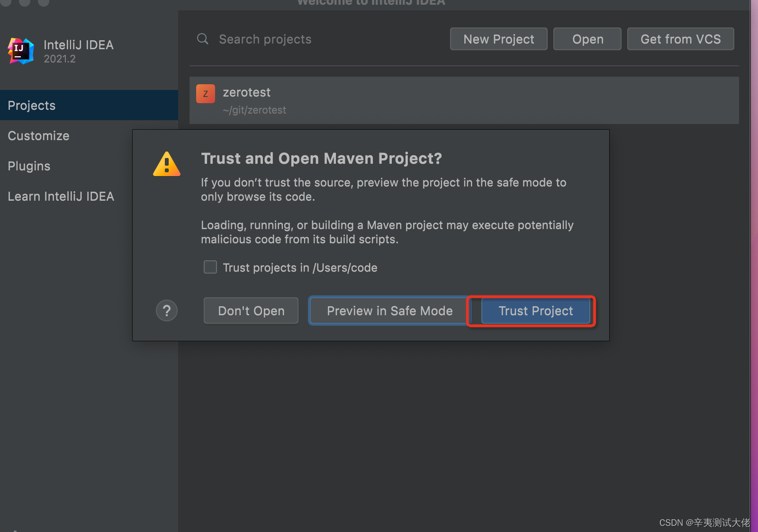This screenshot has height=532, width=758.
Task: Choose Don't Open in the dialog
Action: pyautogui.click(x=251, y=310)
